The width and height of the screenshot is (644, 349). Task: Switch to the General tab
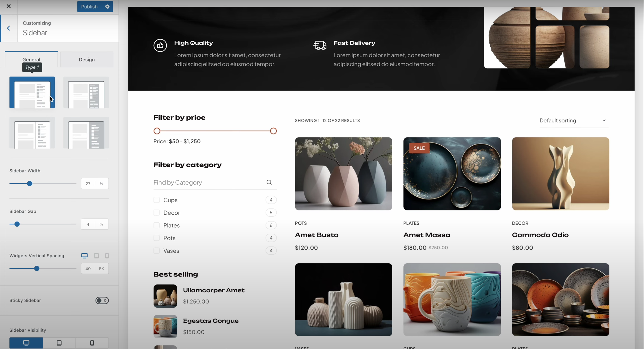tap(31, 60)
